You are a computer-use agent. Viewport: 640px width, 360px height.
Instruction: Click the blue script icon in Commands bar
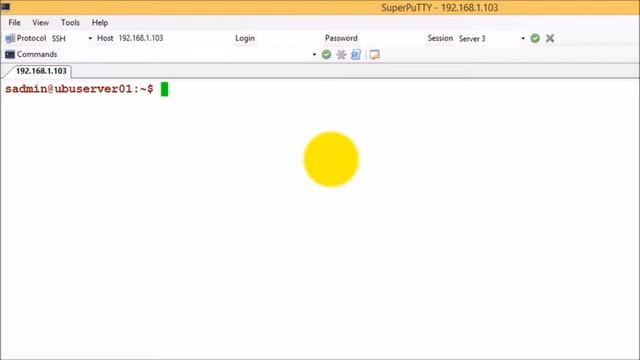(356, 54)
